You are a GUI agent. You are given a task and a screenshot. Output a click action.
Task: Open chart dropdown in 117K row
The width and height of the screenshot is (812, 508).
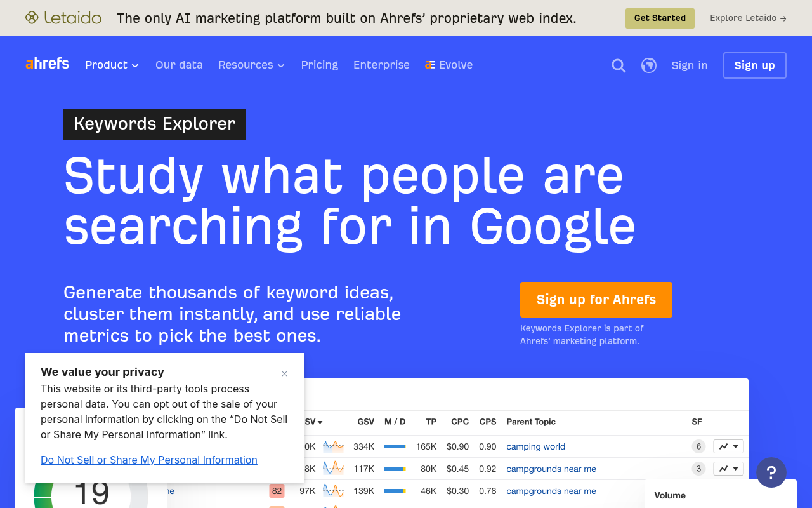click(728, 469)
